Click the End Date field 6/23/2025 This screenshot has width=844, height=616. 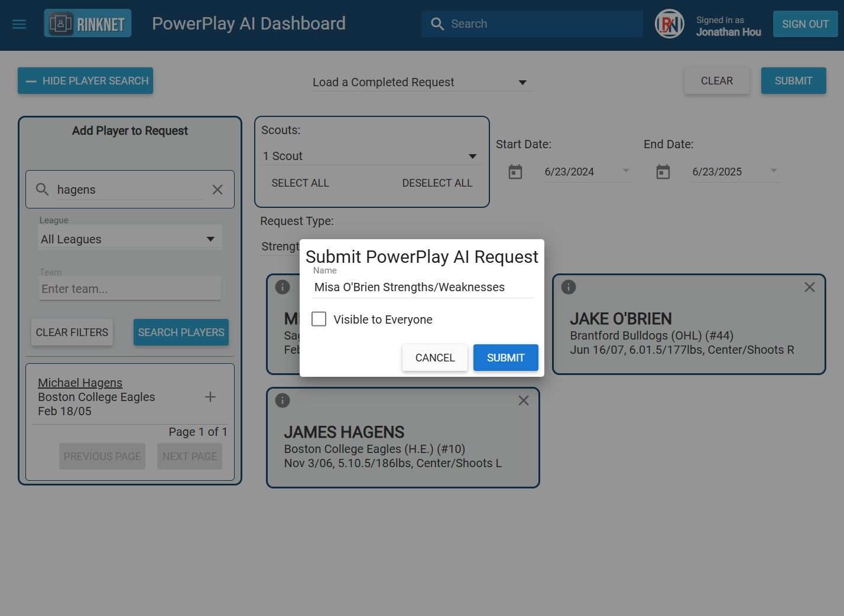735,172
